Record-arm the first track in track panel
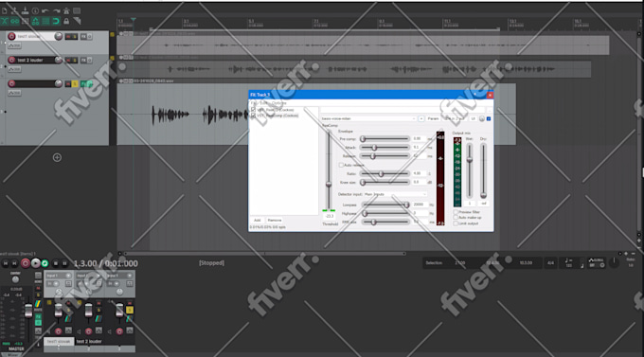 tap(11, 37)
